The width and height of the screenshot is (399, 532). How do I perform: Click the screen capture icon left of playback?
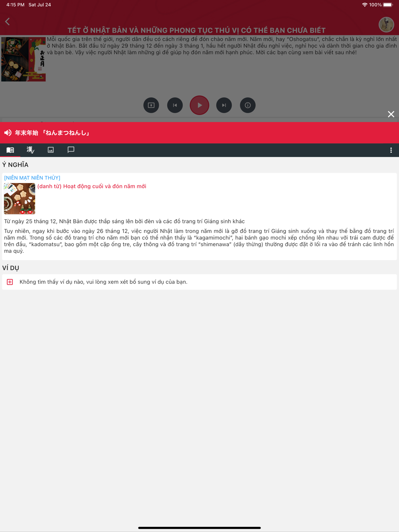[x=151, y=105]
